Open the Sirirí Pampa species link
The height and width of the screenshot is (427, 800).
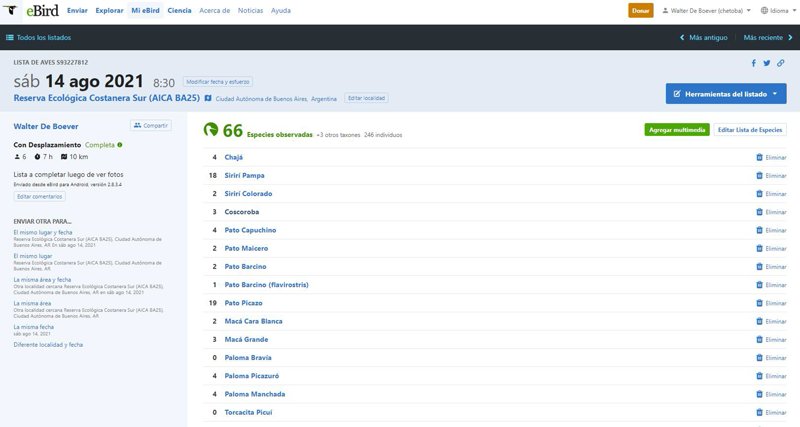point(245,176)
